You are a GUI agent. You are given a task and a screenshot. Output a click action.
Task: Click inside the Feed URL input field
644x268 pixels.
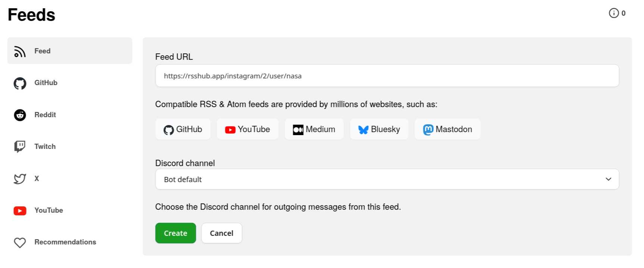point(387,75)
